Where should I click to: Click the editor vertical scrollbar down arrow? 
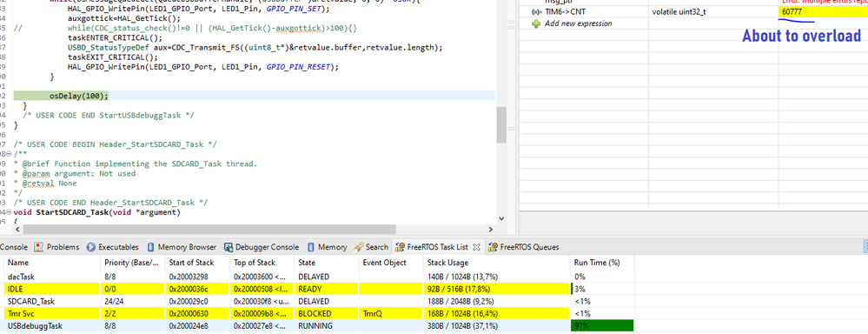click(501, 219)
